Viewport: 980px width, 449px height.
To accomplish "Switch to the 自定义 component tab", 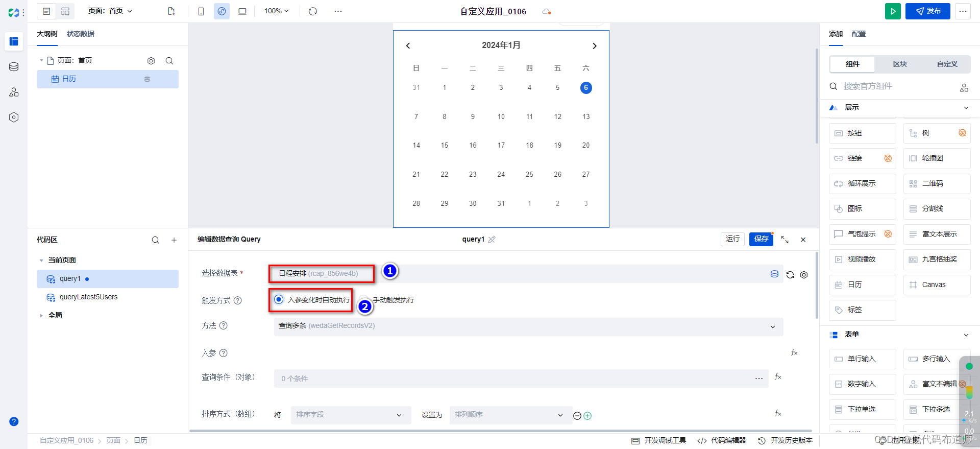I will (947, 64).
